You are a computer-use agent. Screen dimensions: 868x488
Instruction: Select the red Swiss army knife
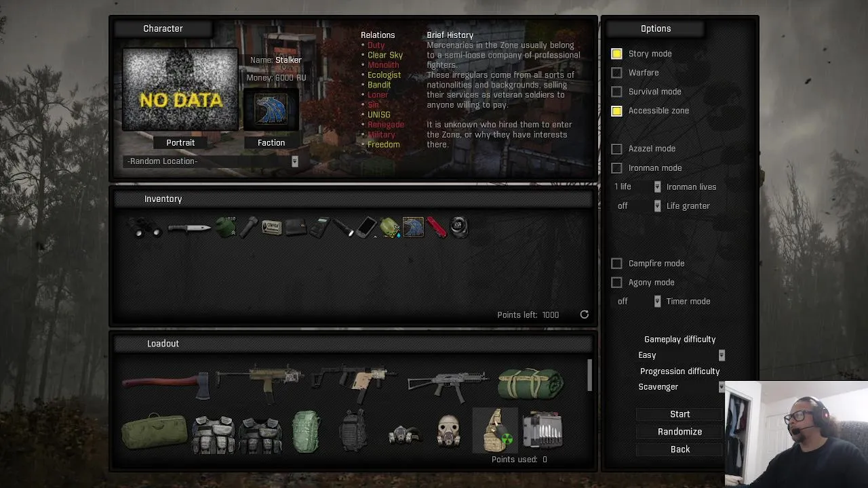(x=436, y=227)
